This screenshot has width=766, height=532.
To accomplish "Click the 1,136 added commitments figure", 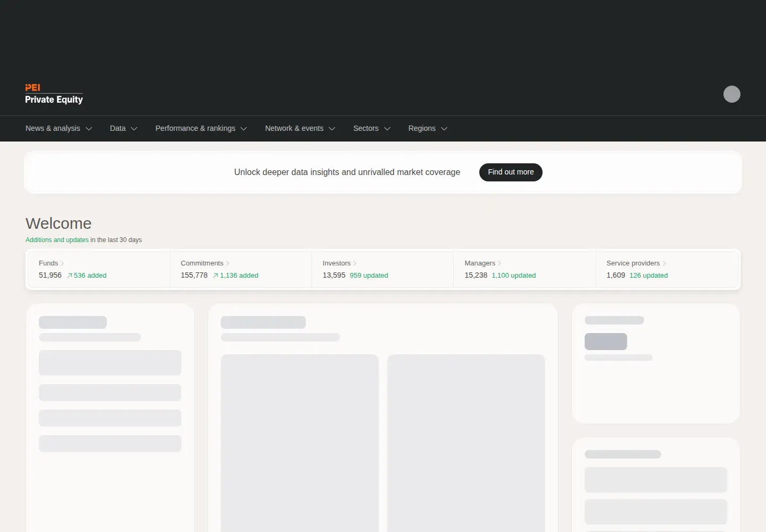I will pos(236,276).
